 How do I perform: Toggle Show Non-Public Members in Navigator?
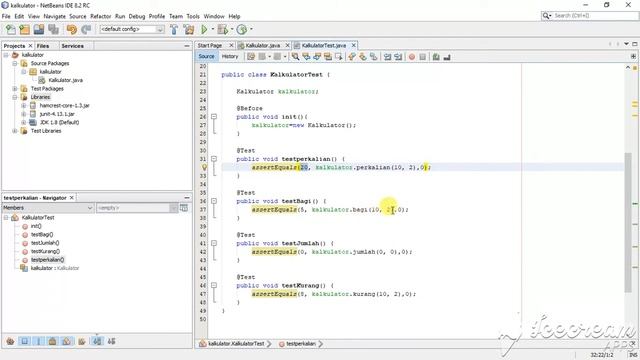(52, 341)
